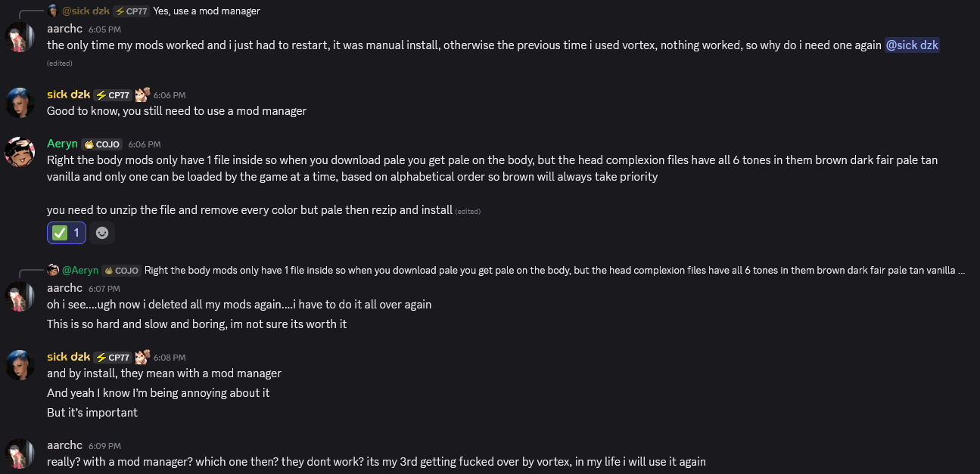The width and height of the screenshot is (980, 474).
Task: Click aarchc's avatar on the 6:07 PM message
Action: coord(20,296)
